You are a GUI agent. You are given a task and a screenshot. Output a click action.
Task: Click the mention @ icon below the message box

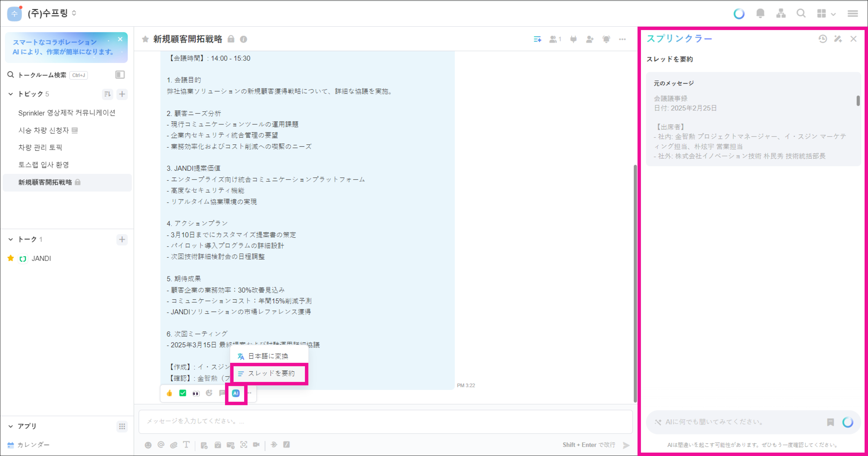point(161,445)
